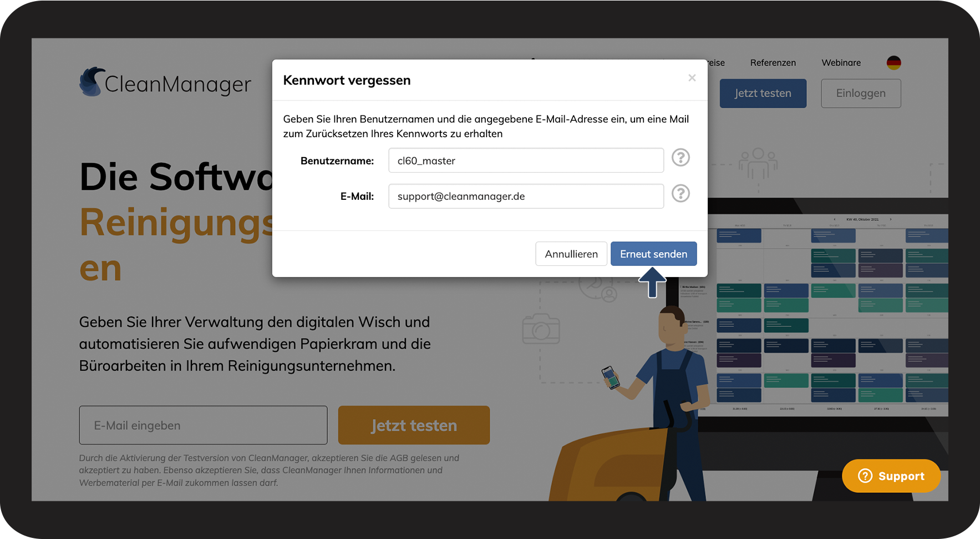
Task: Click the Erneut senden button
Action: [653, 254]
